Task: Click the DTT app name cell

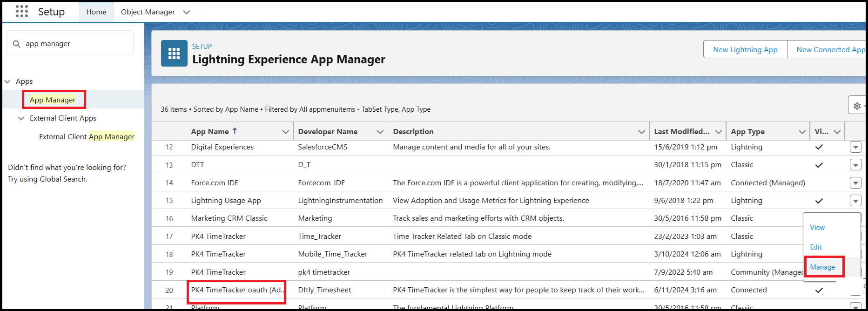Action: pyautogui.click(x=197, y=165)
